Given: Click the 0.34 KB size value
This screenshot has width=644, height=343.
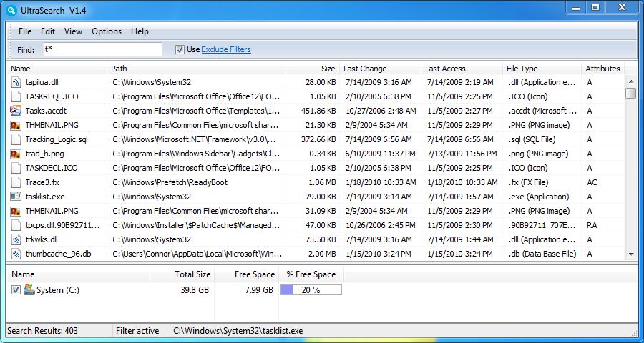Looking at the screenshot, I should click(323, 154).
